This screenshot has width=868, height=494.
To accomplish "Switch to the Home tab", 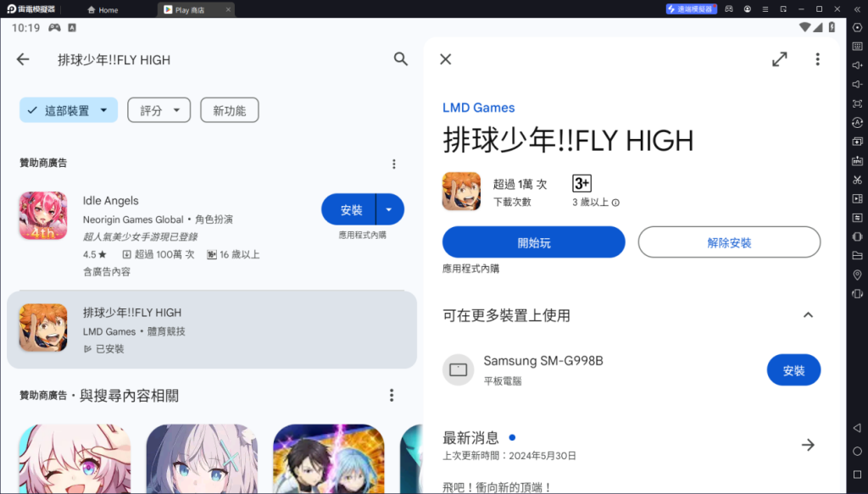I will point(103,10).
